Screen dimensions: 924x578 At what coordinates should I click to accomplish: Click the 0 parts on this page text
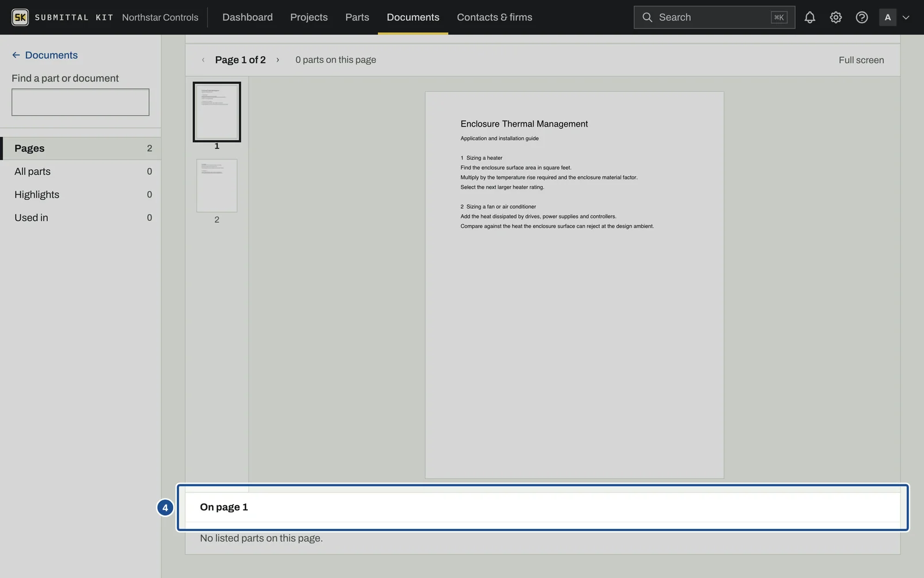[x=336, y=60]
